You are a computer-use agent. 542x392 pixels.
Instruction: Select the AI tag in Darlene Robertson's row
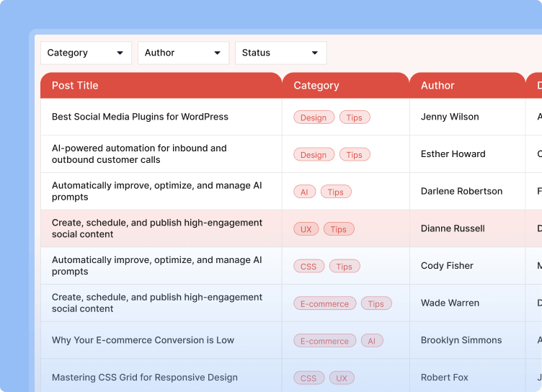[304, 192]
